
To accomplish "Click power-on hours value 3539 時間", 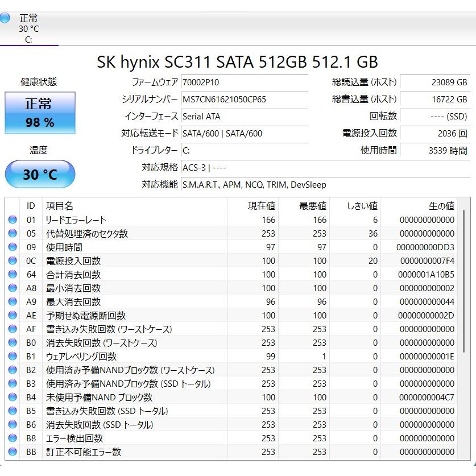I will [435, 150].
